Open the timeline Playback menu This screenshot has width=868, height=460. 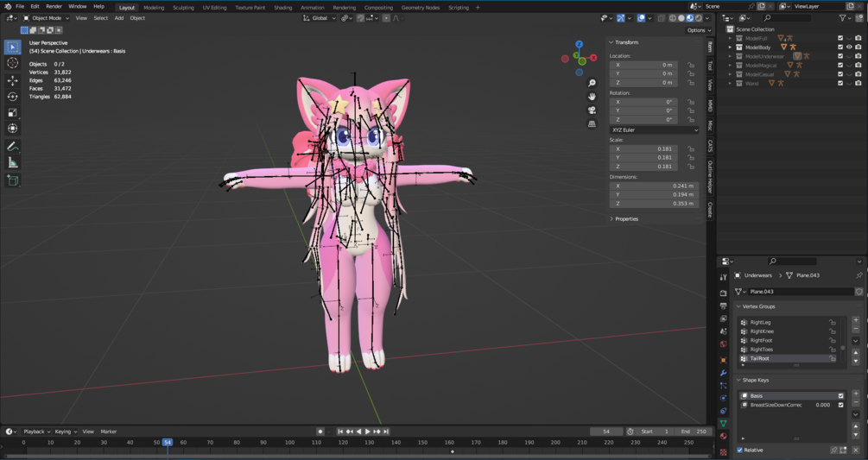click(36, 432)
